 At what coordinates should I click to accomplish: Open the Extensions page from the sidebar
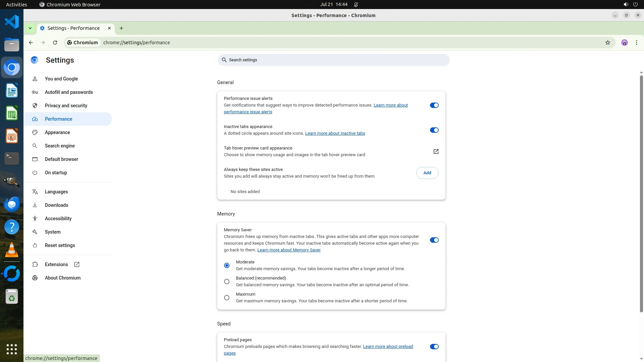(x=56, y=264)
